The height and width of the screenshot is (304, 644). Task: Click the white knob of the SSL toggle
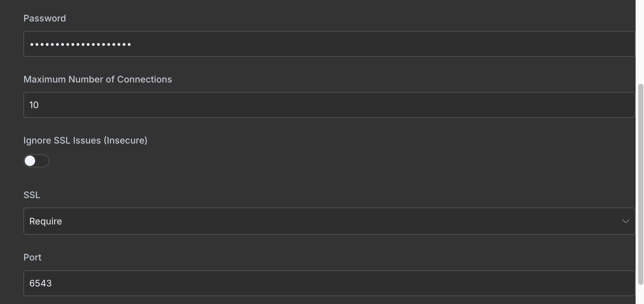[30, 161]
